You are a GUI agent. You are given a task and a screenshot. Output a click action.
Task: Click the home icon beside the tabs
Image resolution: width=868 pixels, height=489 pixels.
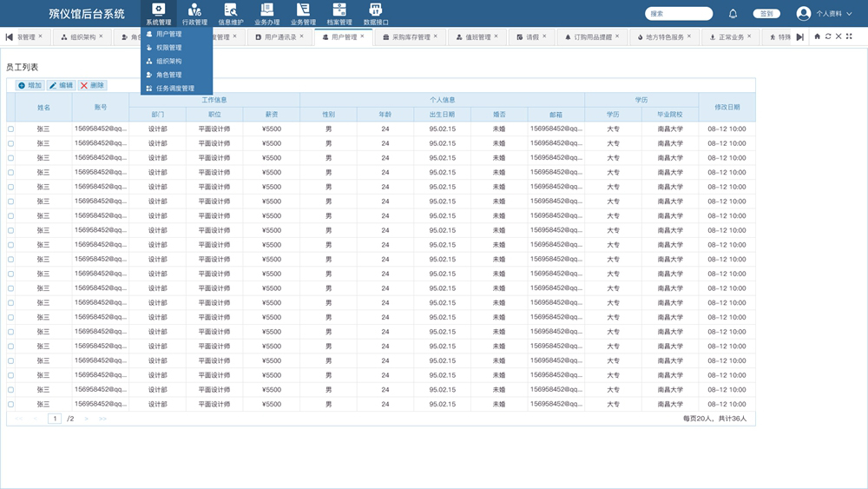(x=817, y=36)
